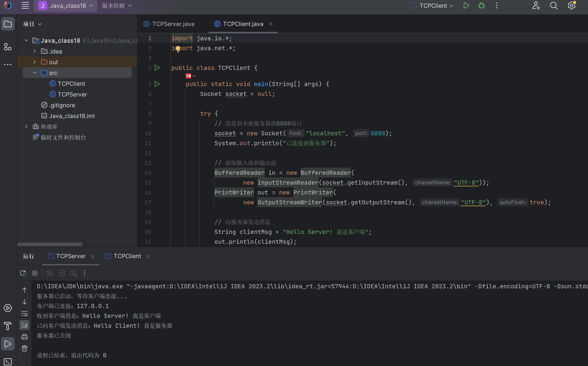Clear console output with trash icon
Image resolution: width=588 pixels, height=366 pixels.
tap(25, 348)
